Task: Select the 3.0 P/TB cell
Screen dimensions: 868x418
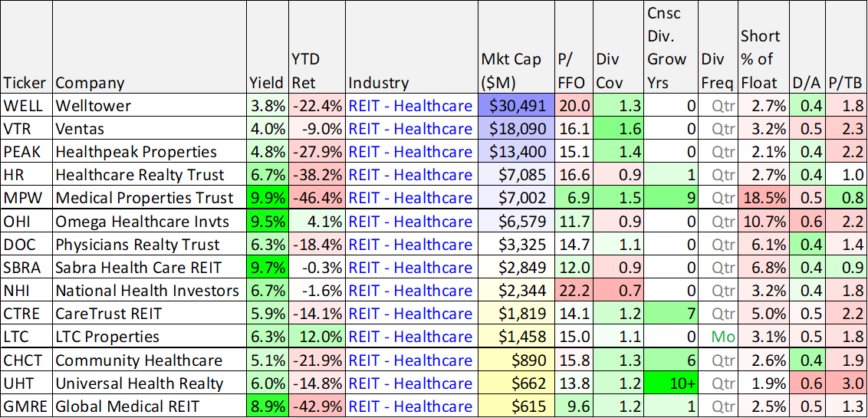Action: coord(845,383)
